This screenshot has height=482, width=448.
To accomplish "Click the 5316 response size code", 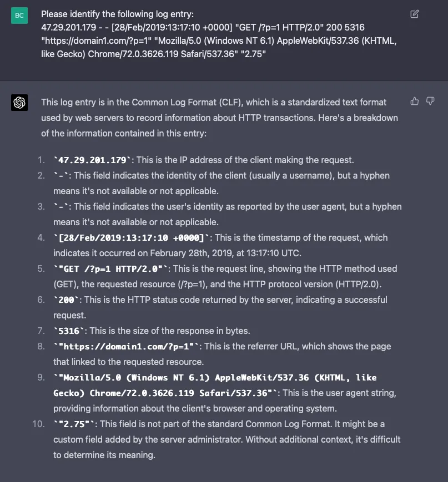I will pos(69,331).
